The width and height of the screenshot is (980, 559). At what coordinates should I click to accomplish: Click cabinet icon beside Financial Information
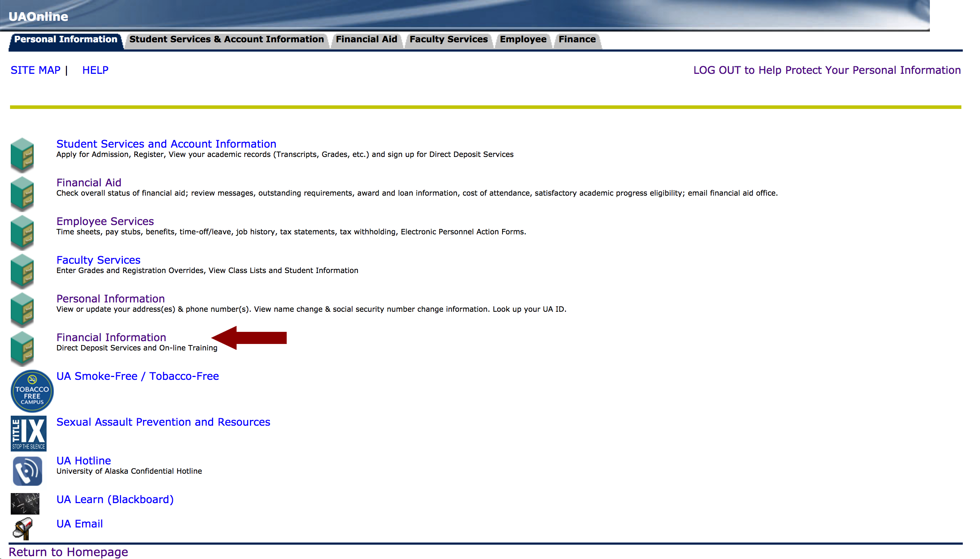(22, 348)
